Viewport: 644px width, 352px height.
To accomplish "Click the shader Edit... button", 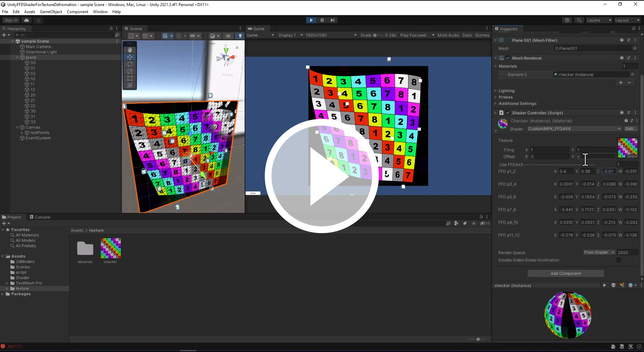I will click(x=630, y=129).
